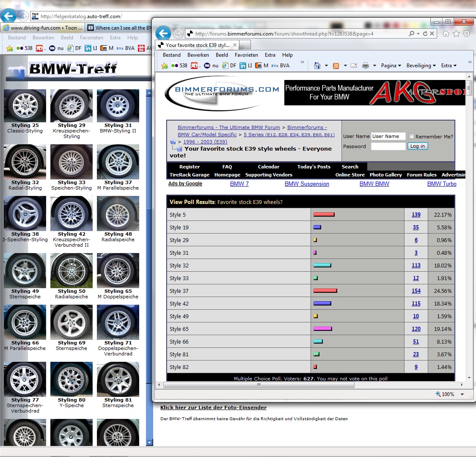Go back in the felgenkatalog window

tap(8, 16)
